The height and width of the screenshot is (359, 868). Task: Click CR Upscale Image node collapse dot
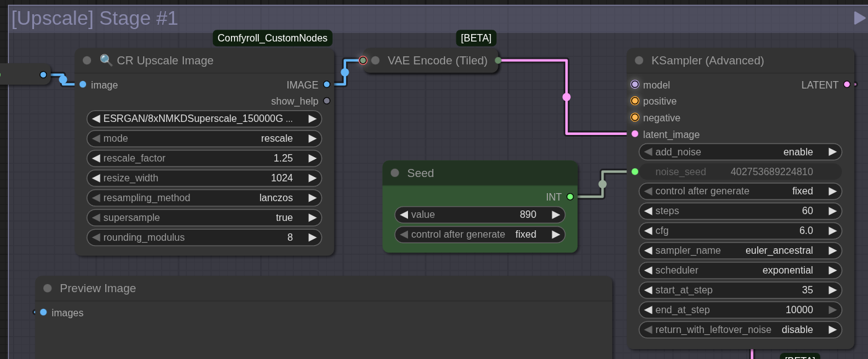[x=87, y=61]
